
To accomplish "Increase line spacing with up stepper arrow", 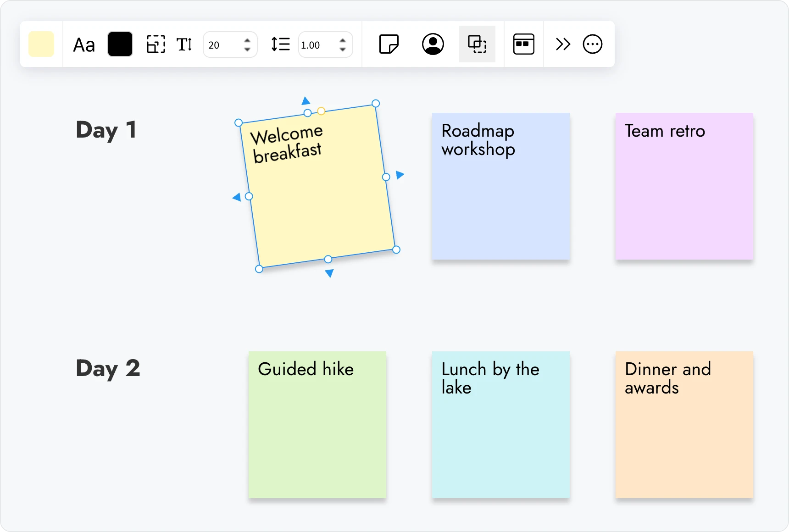I will [x=343, y=40].
